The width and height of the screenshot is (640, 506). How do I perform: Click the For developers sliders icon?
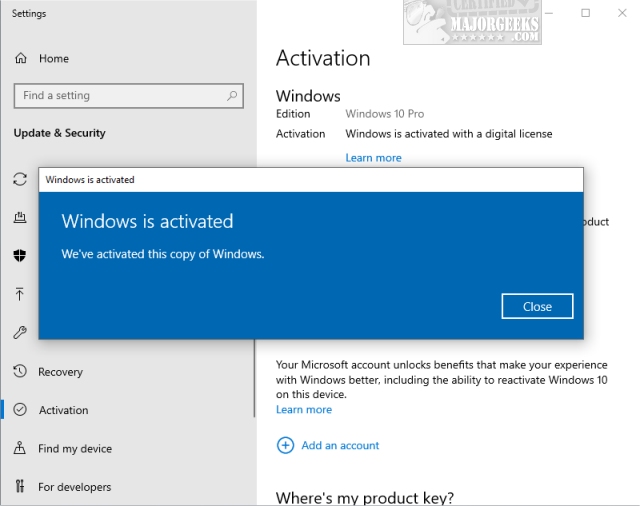(x=20, y=486)
